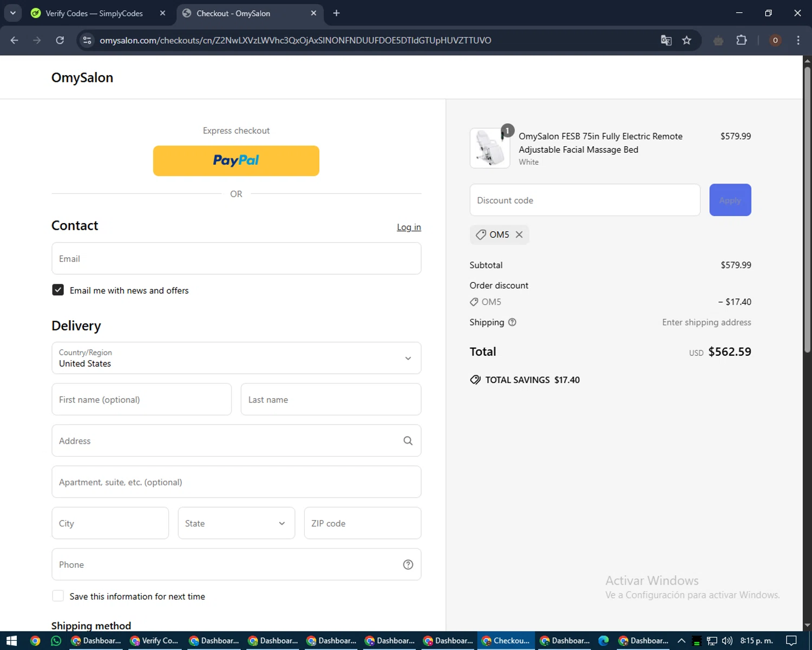Switch to the Verify Co... taskbar window

coord(155,641)
